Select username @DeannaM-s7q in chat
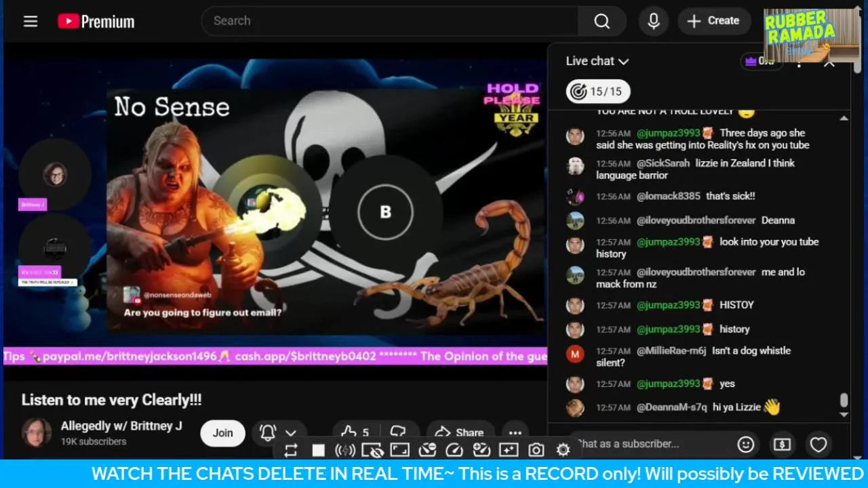Image resolution: width=868 pixels, height=488 pixels. tap(671, 407)
